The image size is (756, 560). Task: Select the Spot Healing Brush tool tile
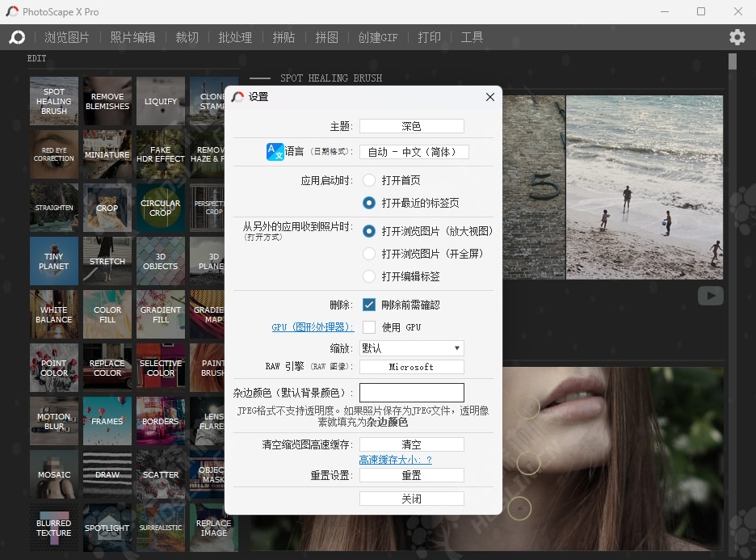[x=54, y=101]
